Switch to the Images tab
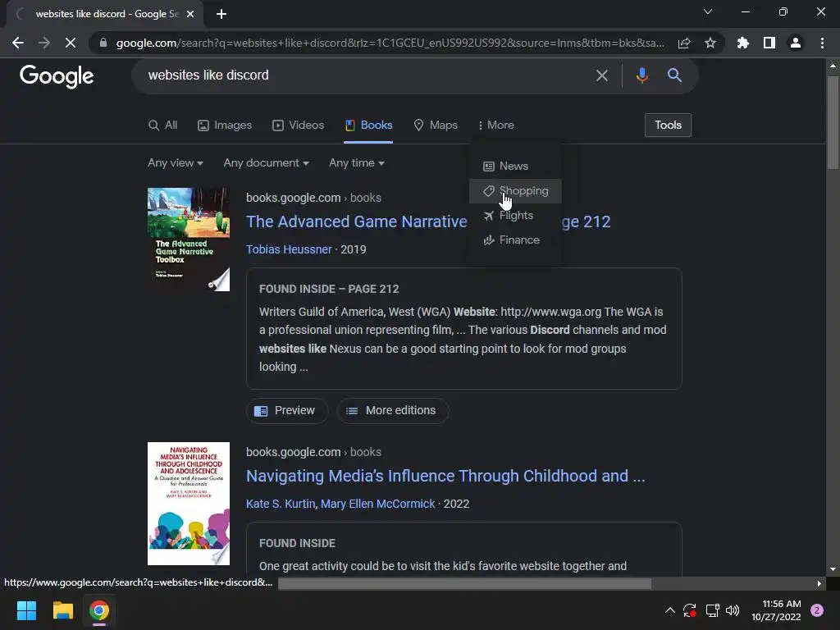This screenshot has width=840, height=630. click(225, 126)
